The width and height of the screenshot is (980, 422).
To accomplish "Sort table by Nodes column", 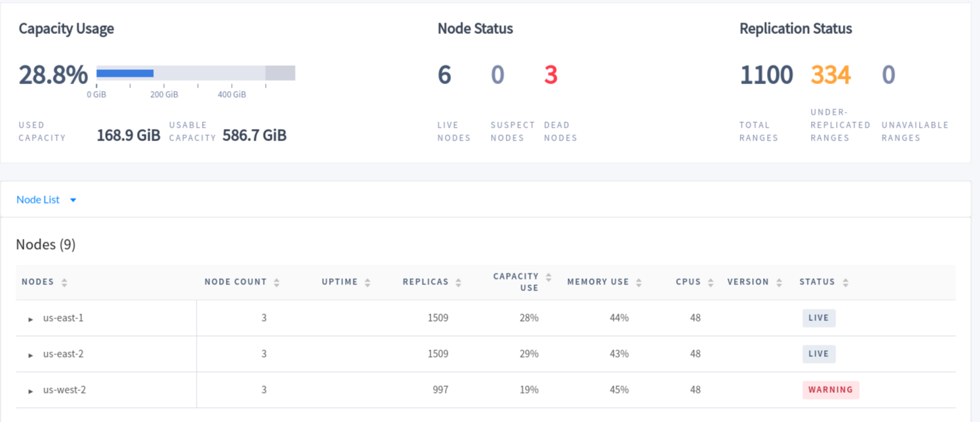I will (x=64, y=282).
